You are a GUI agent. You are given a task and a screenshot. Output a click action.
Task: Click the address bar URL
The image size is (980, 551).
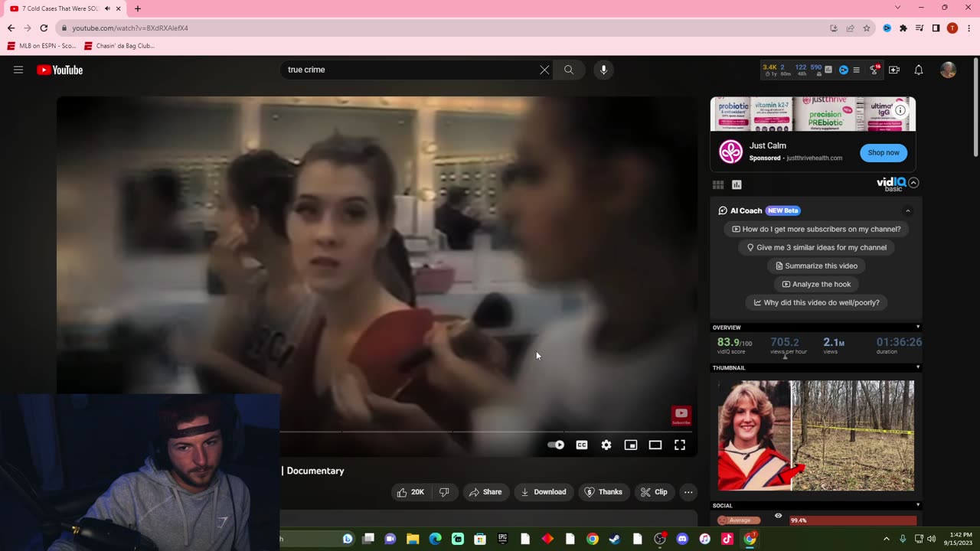coord(130,28)
